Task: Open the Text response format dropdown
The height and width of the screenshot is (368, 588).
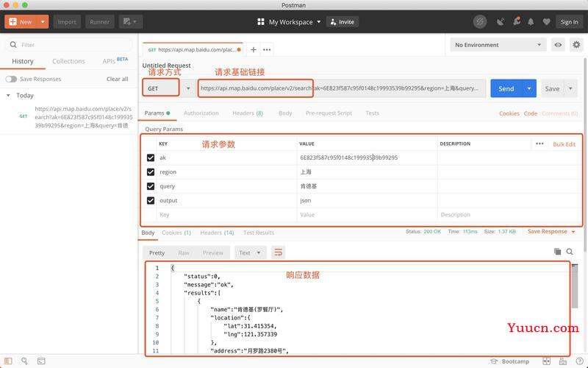Action: coord(250,252)
